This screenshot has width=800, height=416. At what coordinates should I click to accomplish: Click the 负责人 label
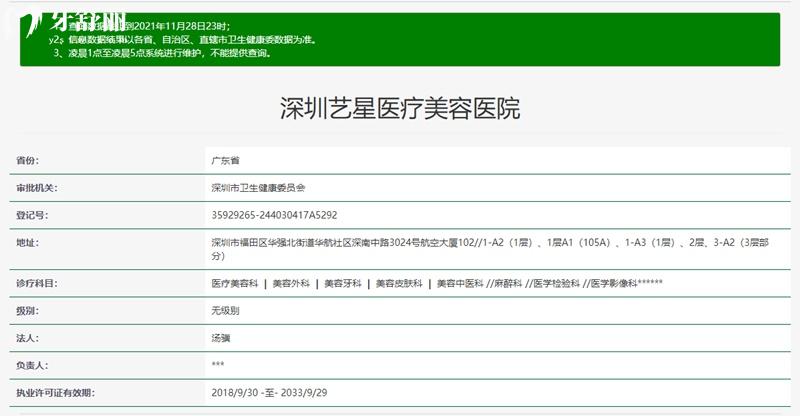(x=32, y=366)
